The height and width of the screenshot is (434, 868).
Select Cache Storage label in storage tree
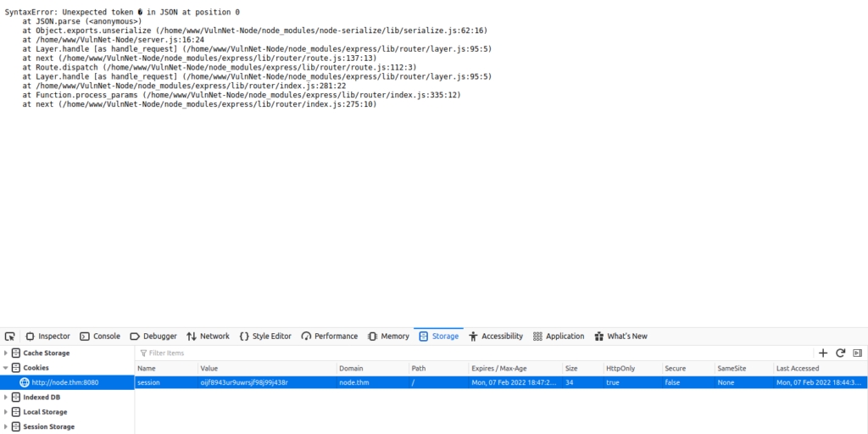click(47, 353)
